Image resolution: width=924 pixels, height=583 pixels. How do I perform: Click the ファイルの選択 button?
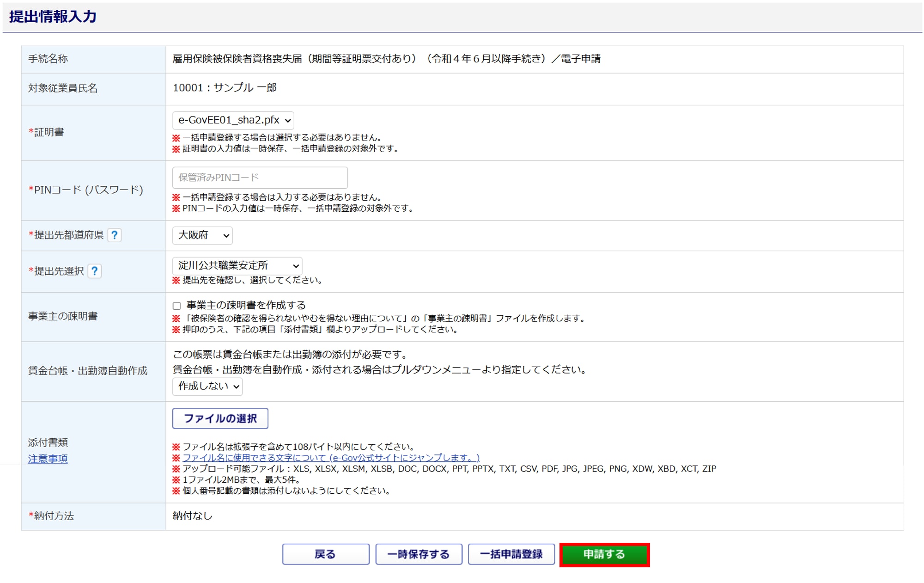click(x=220, y=418)
